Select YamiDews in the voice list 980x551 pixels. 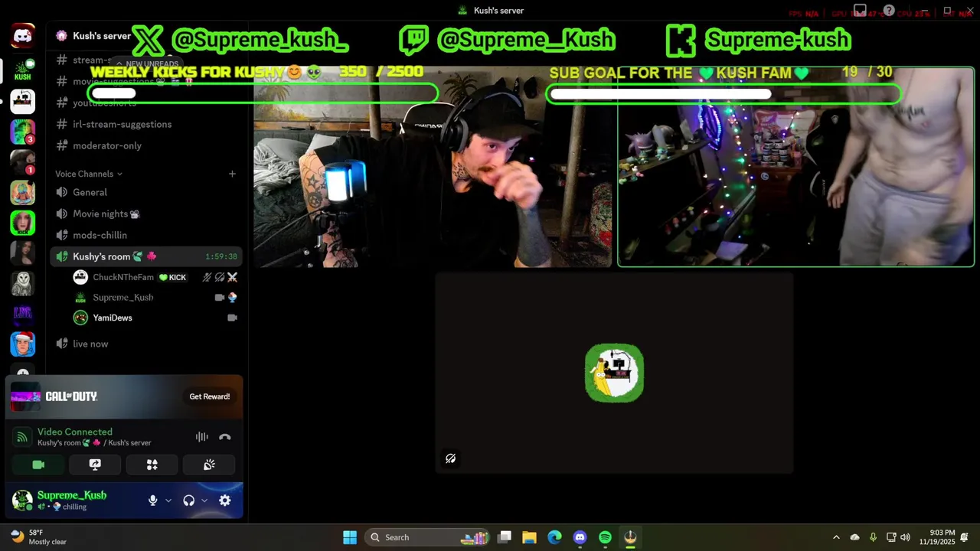tap(113, 318)
